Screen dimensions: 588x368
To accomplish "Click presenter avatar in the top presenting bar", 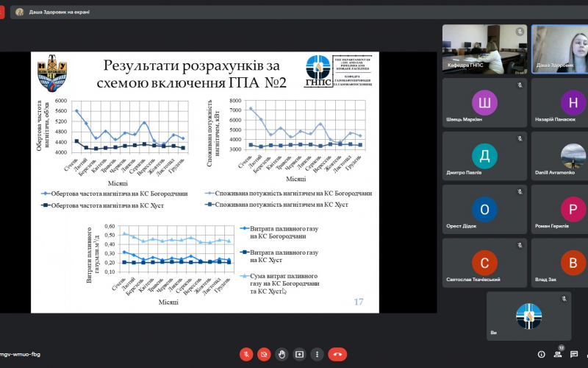I will click(20, 12).
